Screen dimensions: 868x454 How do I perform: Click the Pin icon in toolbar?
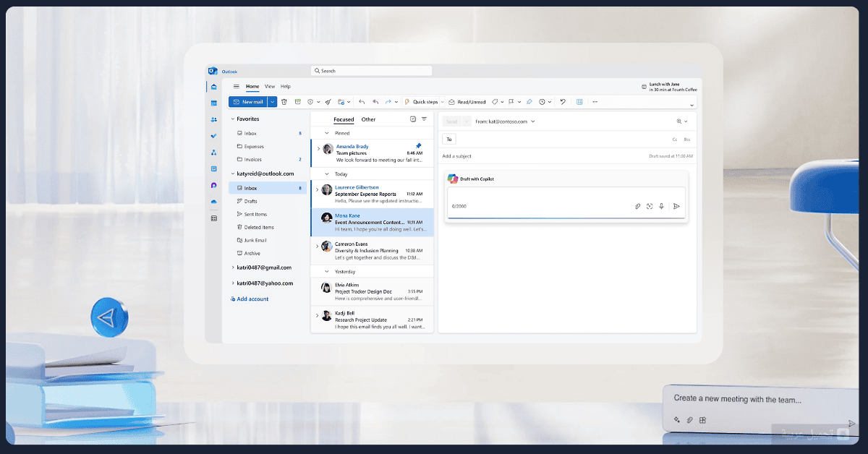(529, 102)
